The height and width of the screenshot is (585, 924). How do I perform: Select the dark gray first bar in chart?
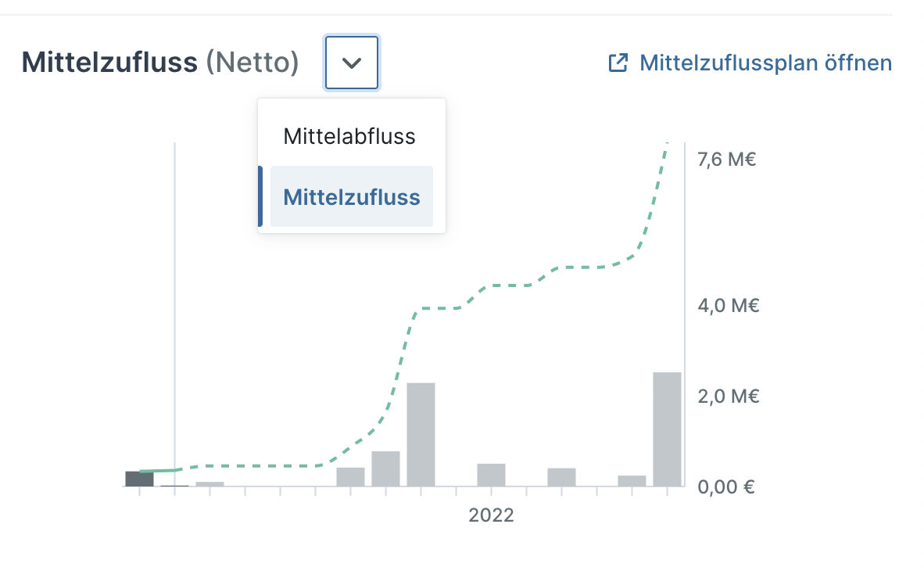pos(140,479)
